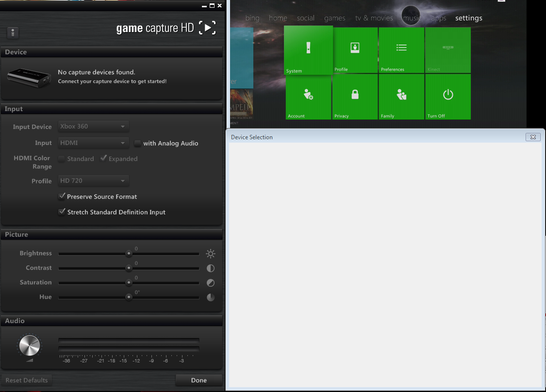The height and width of the screenshot is (392, 546).
Task: Click the Done button
Action: point(199,380)
